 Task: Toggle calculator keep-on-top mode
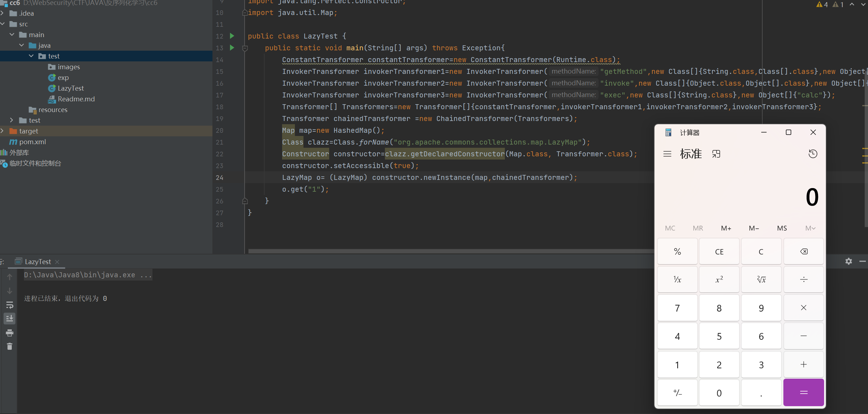click(716, 154)
